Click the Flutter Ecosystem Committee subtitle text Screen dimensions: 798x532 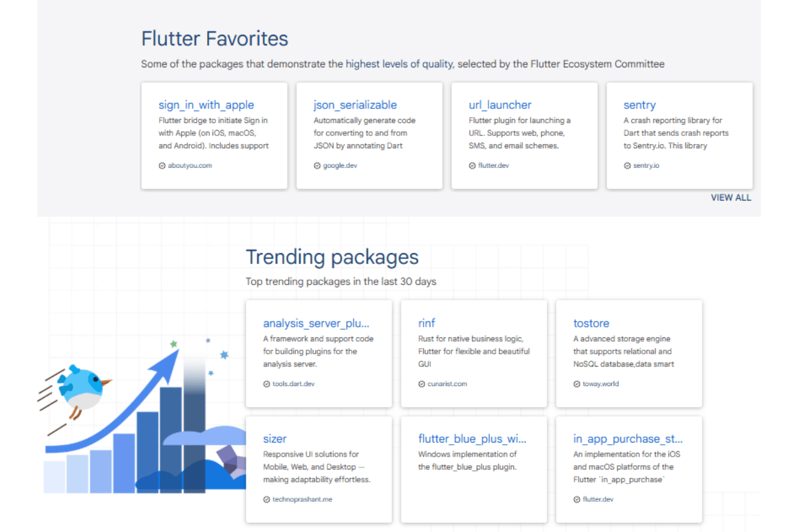point(403,64)
